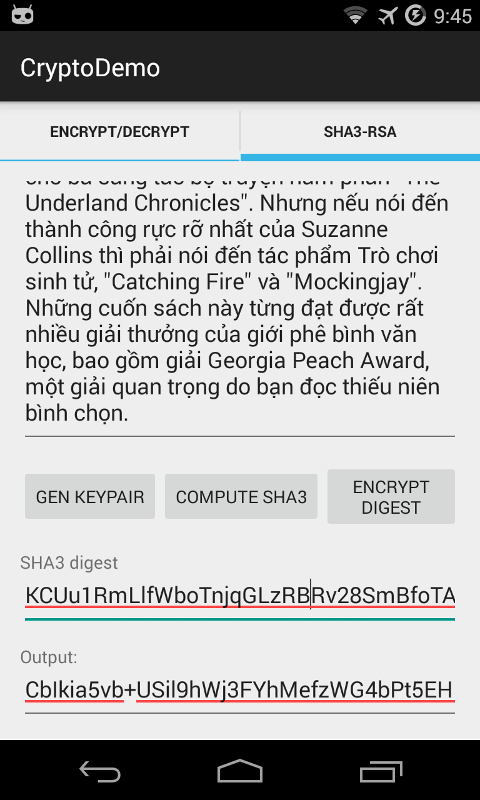Switch to the ENCRYPT/DECRYPT tab
480x800 pixels.
pos(119,132)
